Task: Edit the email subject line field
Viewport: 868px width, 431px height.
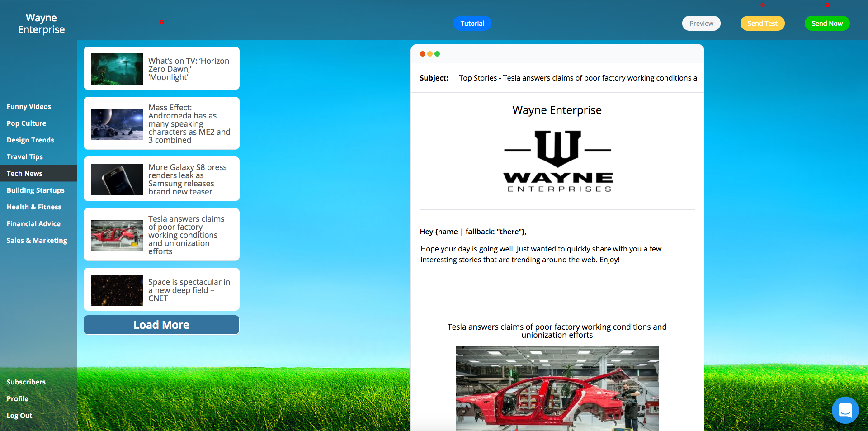Action: [578, 78]
